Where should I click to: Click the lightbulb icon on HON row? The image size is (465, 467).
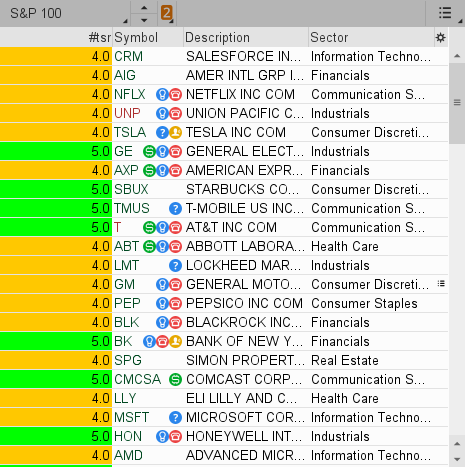(x=162, y=437)
